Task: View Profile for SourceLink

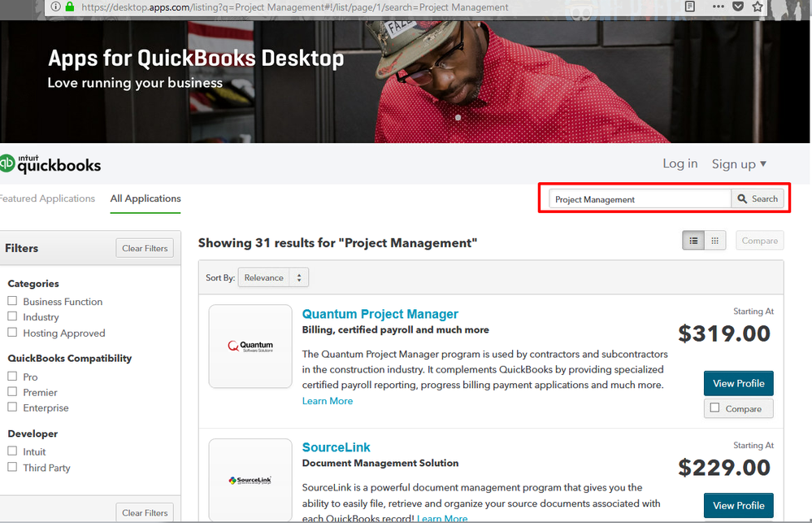Action: click(x=739, y=505)
